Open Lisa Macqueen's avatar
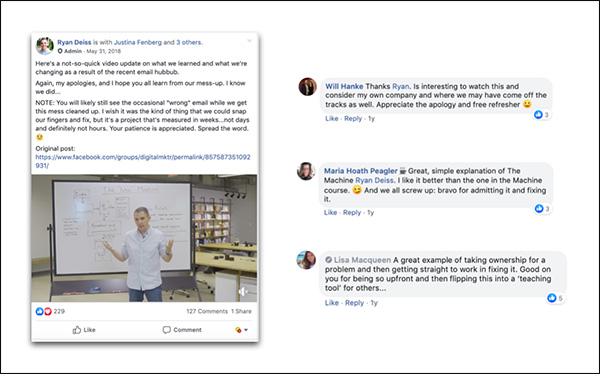The height and width of the screenshot is (374, 600). click(x=306, y=260)
